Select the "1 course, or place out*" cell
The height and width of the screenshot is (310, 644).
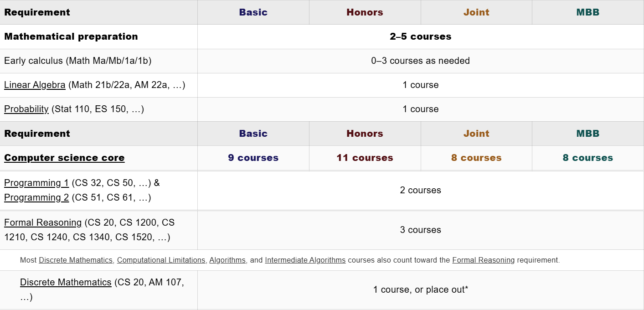click(x=420, y=290)
